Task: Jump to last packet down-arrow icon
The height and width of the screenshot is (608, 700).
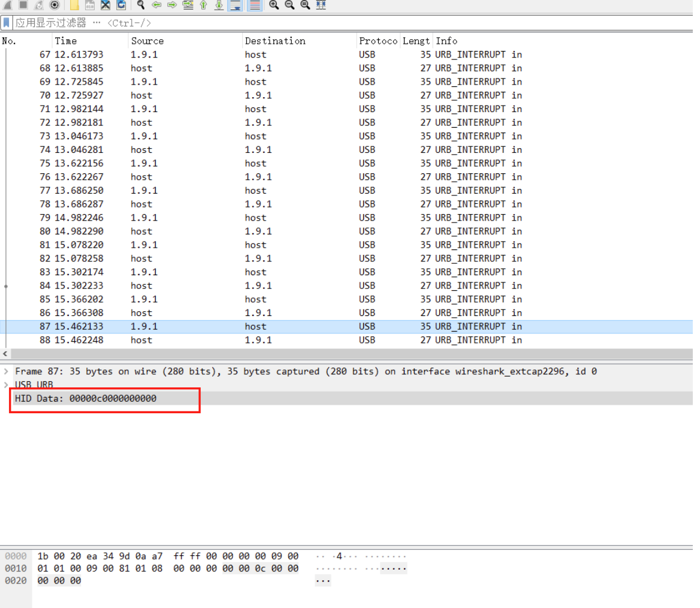Action: (219, 5)
